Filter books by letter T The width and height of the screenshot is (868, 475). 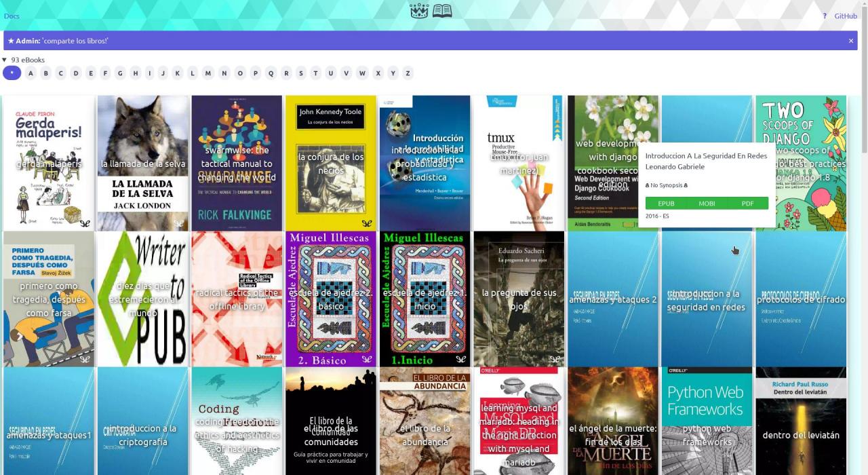[x=315, y=73]
